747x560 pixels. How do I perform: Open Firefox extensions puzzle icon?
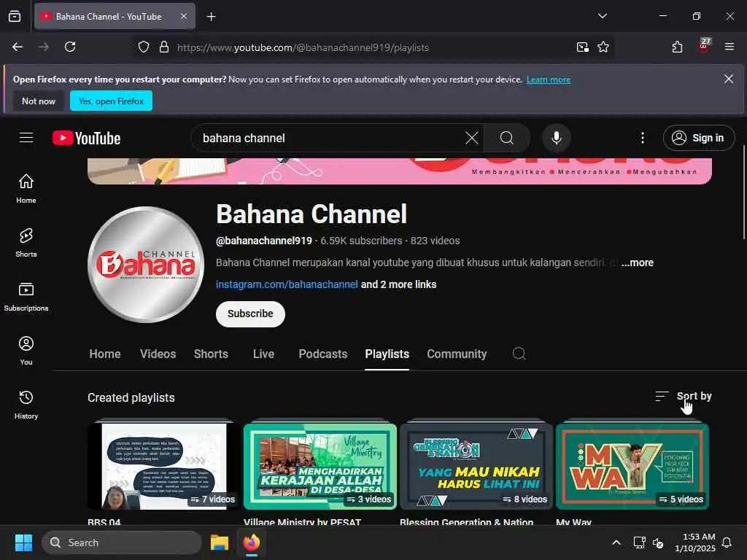[x=677, y=47]
